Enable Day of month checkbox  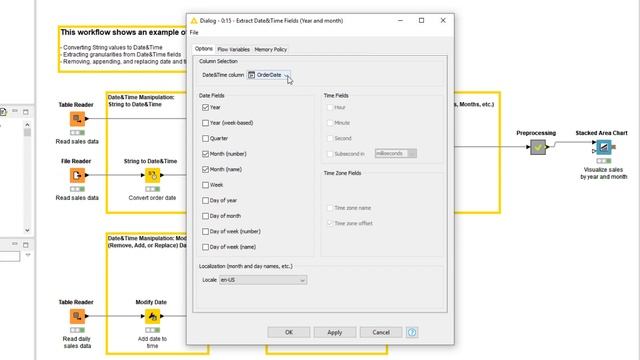[205, 216]
